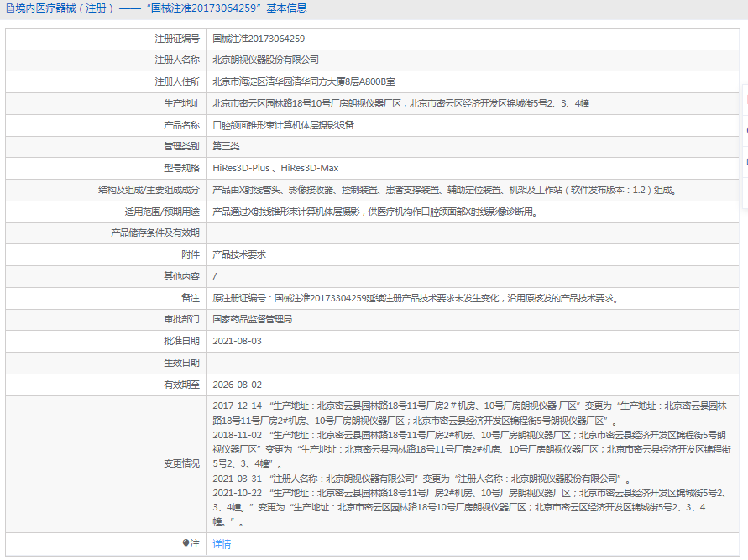Click the 其他内容 row label

(x=181, y=276)
